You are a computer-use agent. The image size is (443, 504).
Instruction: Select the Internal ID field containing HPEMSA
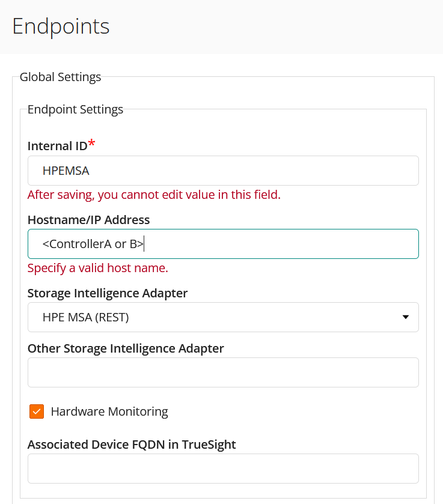(x=222, y=171)
